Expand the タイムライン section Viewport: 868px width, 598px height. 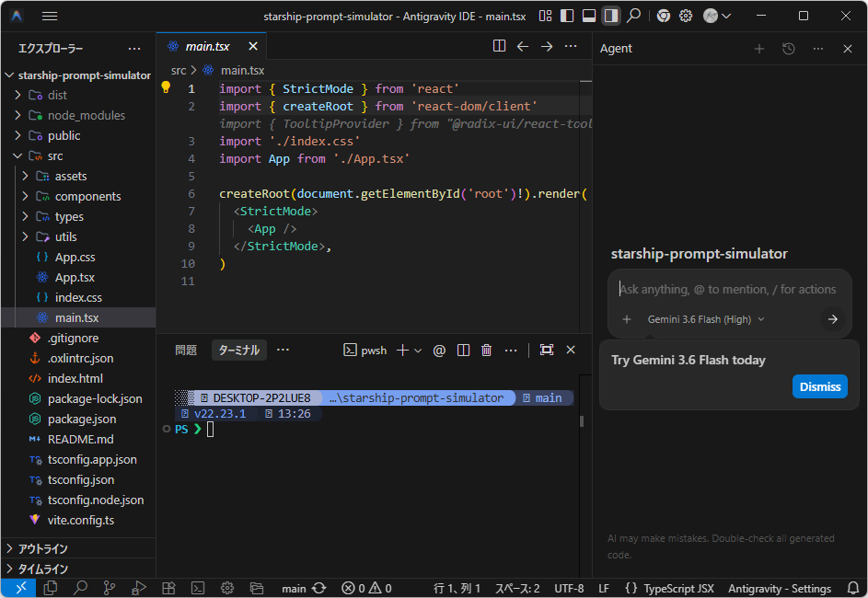[x=78, y=569]
